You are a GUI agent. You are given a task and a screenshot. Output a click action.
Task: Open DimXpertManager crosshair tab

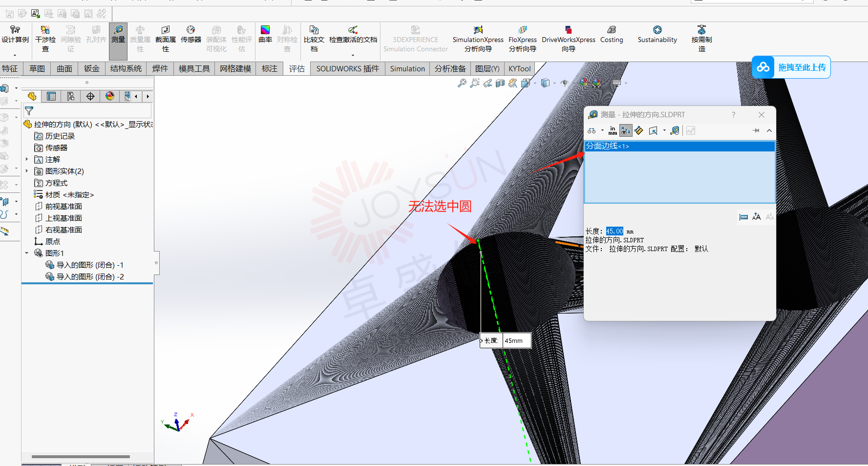[x=90, y=96]
